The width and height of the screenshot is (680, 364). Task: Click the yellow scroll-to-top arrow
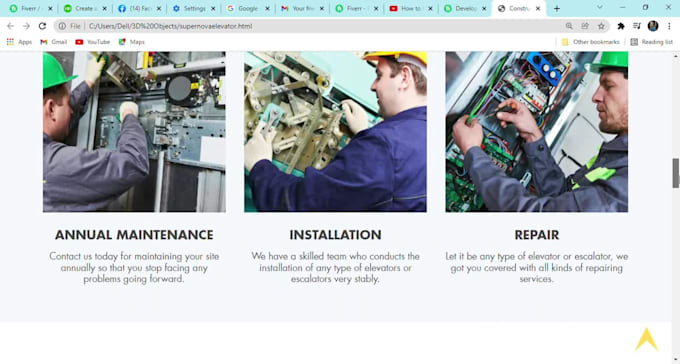(647, 339)
